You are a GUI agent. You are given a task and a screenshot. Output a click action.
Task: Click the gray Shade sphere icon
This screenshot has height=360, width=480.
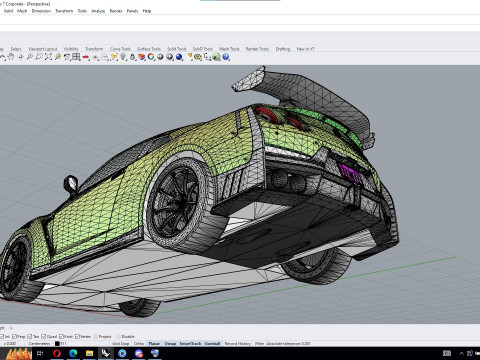[170, 57]
